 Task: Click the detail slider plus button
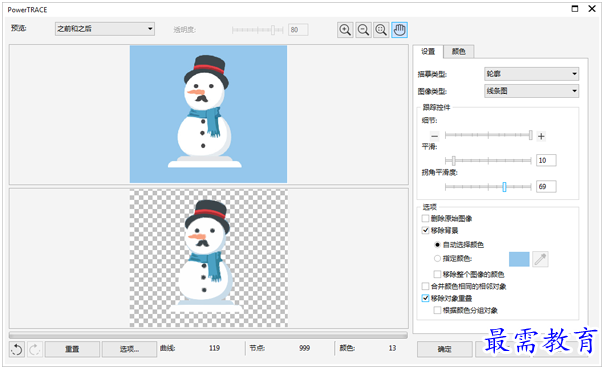(x=541, y=136)
